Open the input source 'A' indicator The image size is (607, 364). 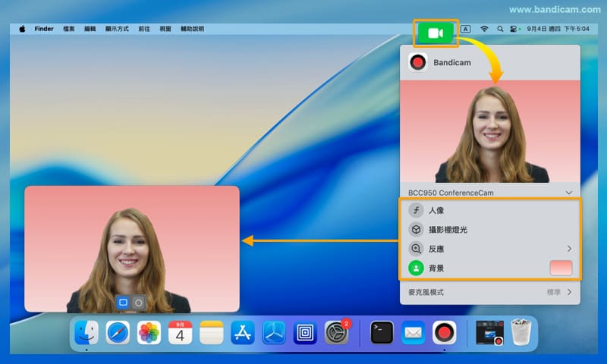point(466,29)
